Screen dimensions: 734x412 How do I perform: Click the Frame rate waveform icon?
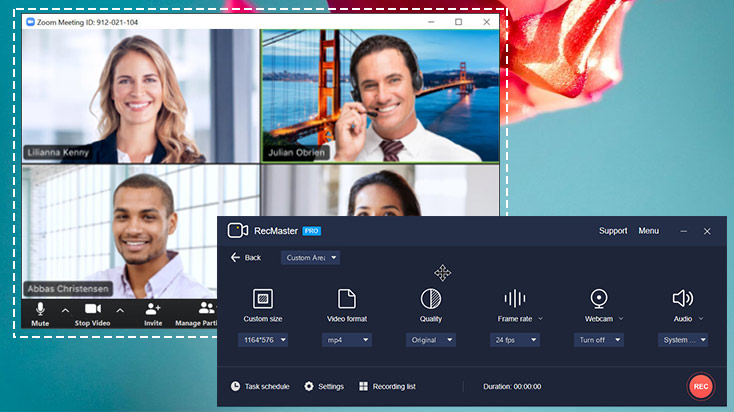pyautogui.click(x=514, y=298)
